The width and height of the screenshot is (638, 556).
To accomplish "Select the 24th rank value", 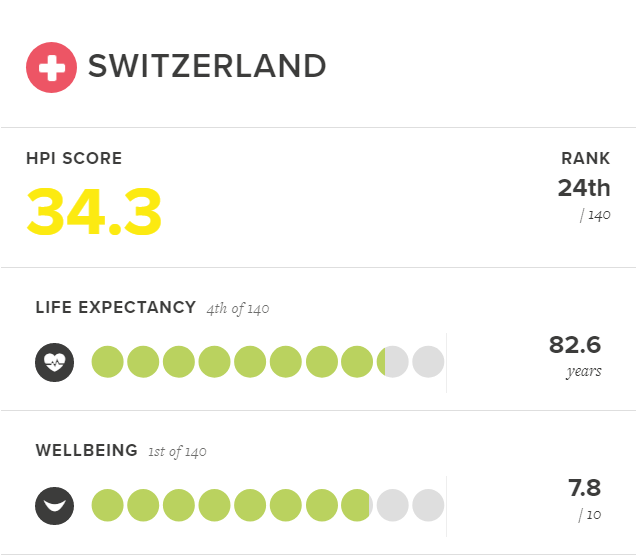I will click(x=584, y=188).
